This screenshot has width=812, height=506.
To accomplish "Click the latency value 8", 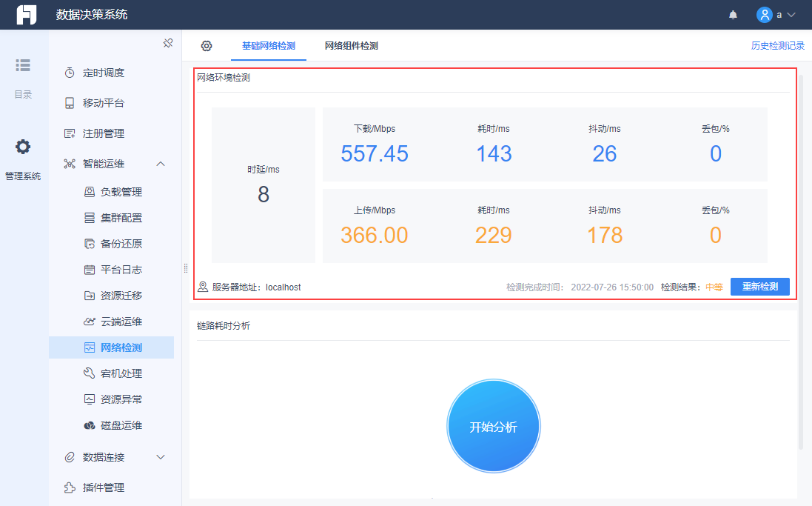I will click(x=263, y=194).
